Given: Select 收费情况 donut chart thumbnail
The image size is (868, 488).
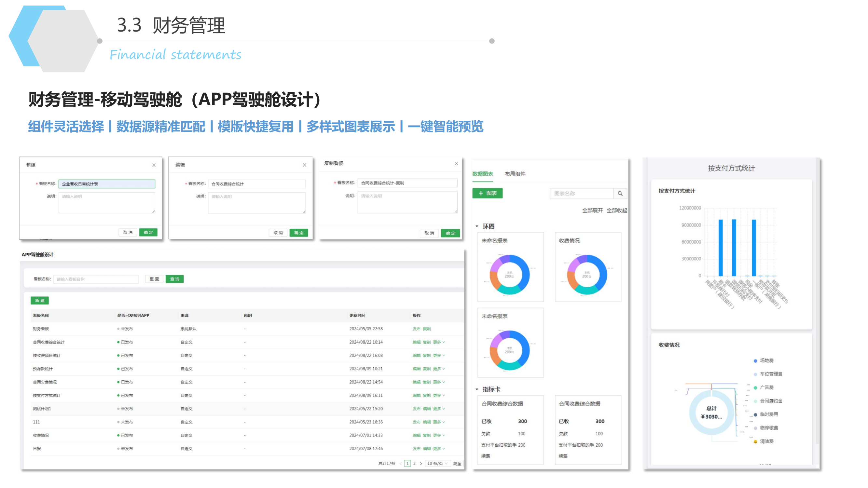Looking at the screenshot, I should (588, 267).
